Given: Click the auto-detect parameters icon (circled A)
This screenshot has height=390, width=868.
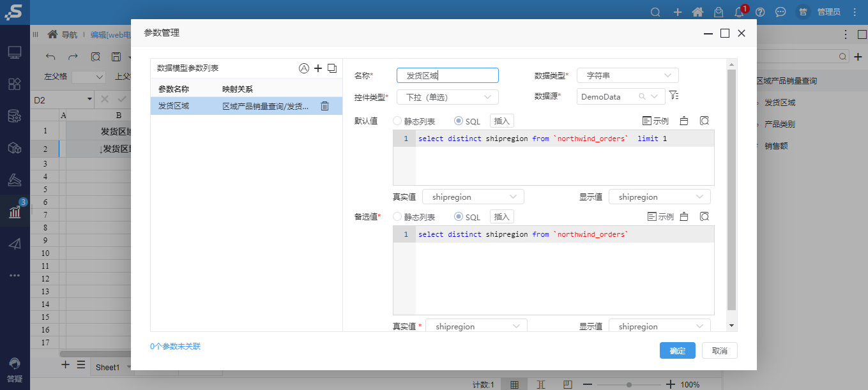Looking at the screenshot, I should point(304,68).
